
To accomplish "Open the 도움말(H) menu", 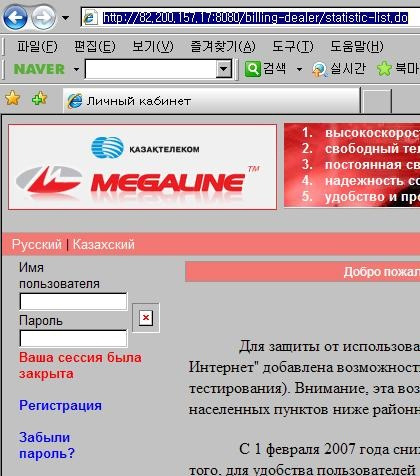I will coord(357,47).
